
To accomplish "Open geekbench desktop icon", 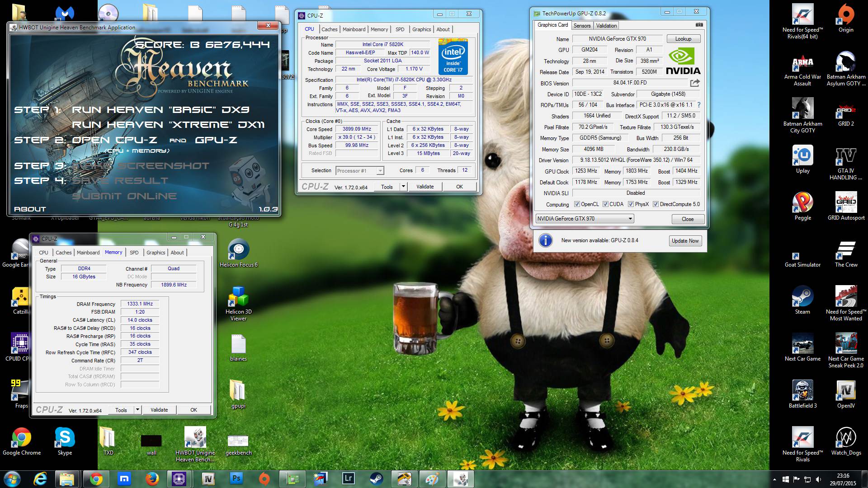I will [239, 444].
